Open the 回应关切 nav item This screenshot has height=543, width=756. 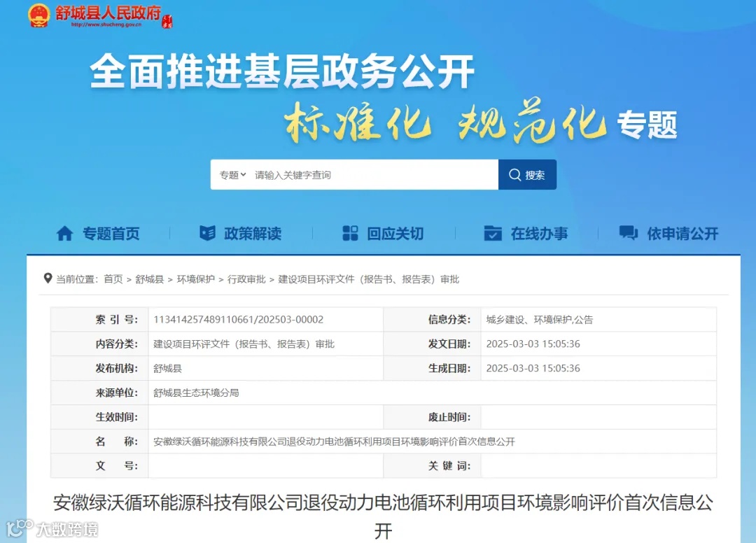395,234
